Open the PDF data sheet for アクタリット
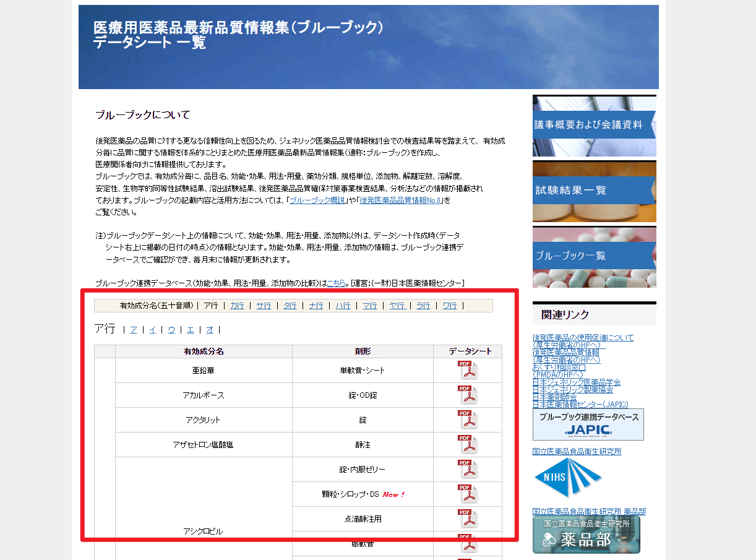 click(x=468, y=420)
